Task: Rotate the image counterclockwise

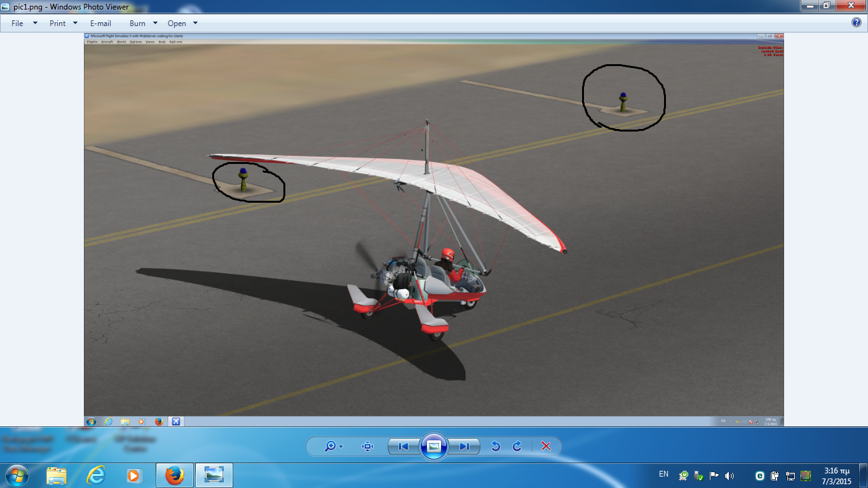Action: coord(496,447)
